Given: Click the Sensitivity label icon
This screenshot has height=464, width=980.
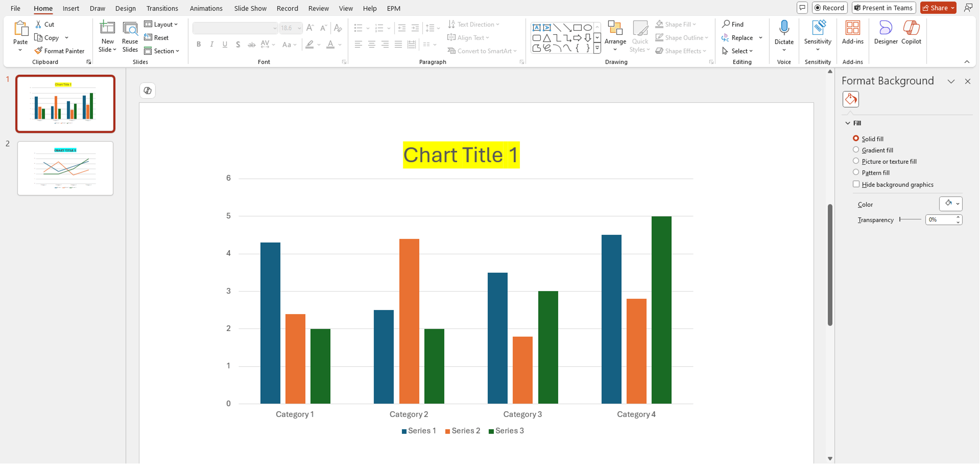Looking at the screenshot, I should [x=818, y=28].
